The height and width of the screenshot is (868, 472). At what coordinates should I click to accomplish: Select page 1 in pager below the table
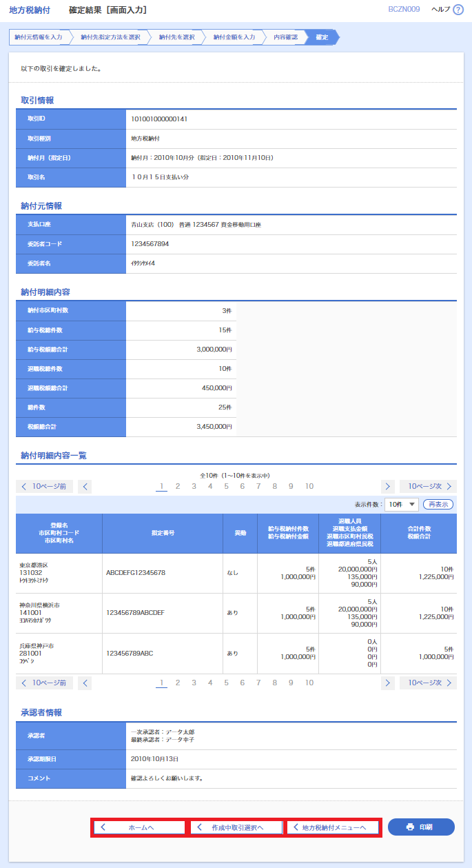(162, 683)
